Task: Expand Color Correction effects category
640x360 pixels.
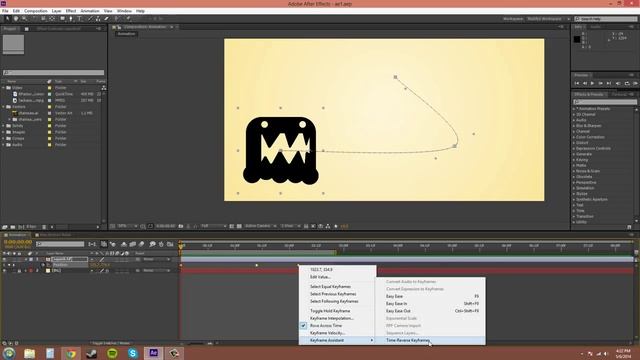Action: [x=573, y=137]
